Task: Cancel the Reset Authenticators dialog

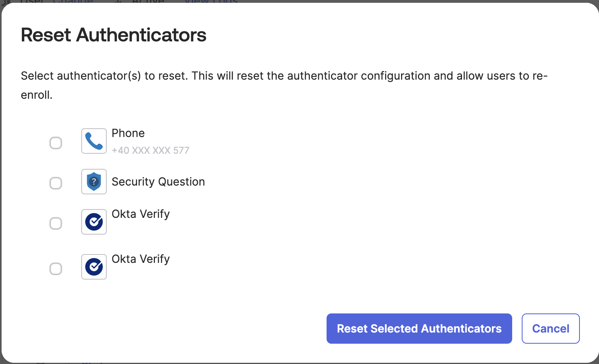Action: (x=550, y=329)
